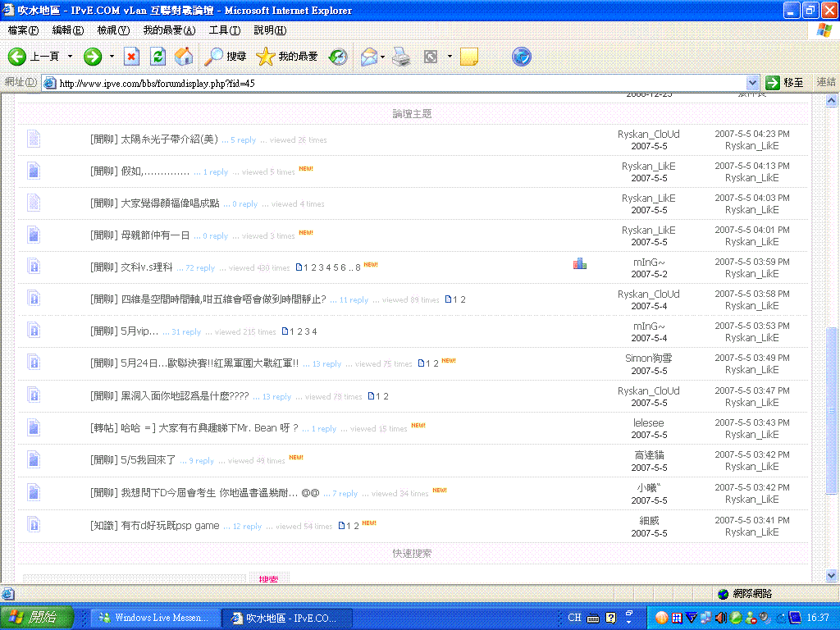Refresh the page with the Refresh icon
The height and width of the screenshot is (630, 840).
158,57
